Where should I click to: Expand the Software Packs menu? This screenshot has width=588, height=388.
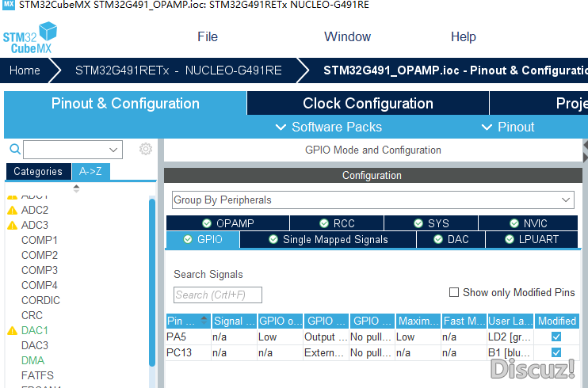329,127
